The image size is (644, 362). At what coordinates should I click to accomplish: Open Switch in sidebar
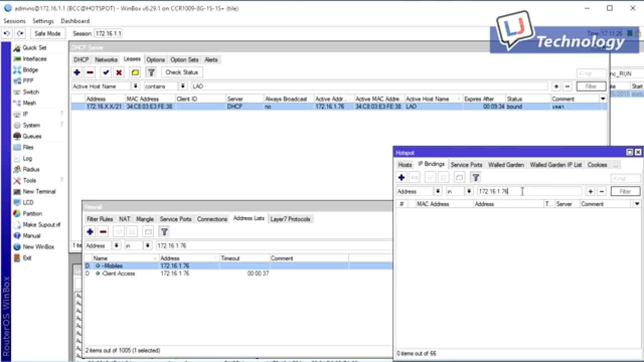tap(31, 92)
